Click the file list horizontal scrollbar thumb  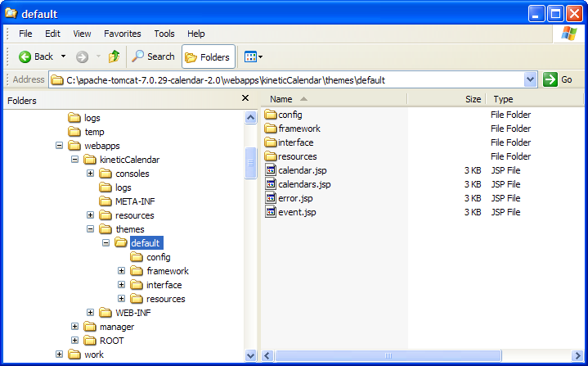click(x=388, y=355)
